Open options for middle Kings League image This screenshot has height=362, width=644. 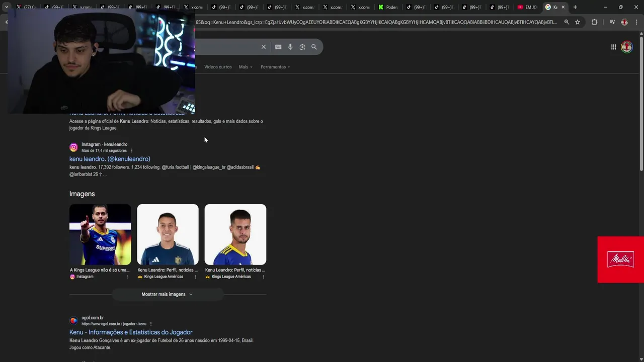pyautogui.click(x=195, y=277)
